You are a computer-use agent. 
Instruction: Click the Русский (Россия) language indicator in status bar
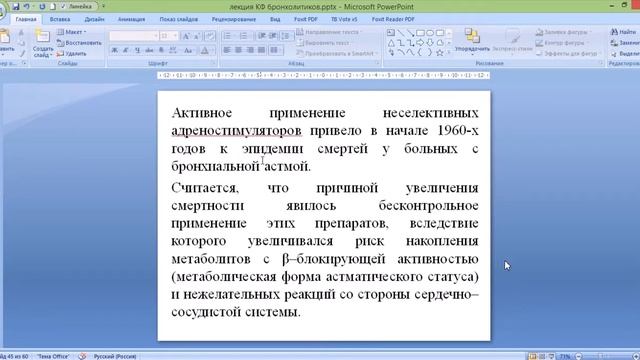[115, 356]
